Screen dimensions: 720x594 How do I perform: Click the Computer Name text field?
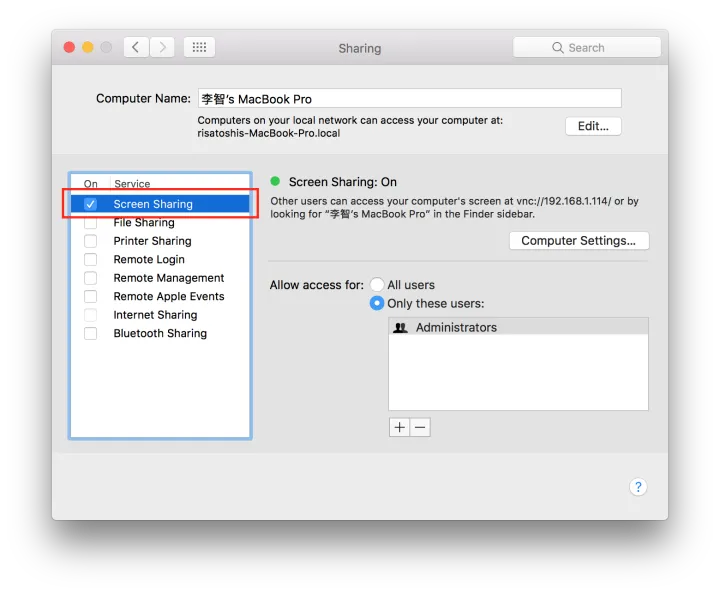(x=410, y=99)
